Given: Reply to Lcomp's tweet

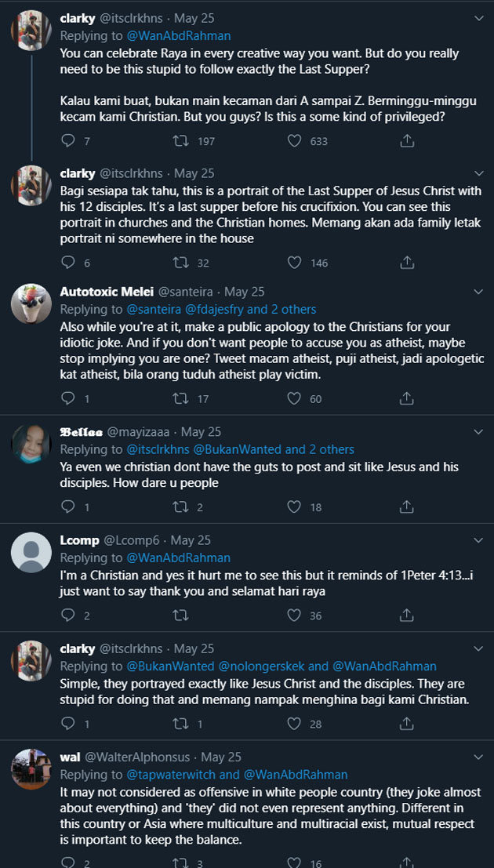Looking at the screenshot, I should point(68,616).
